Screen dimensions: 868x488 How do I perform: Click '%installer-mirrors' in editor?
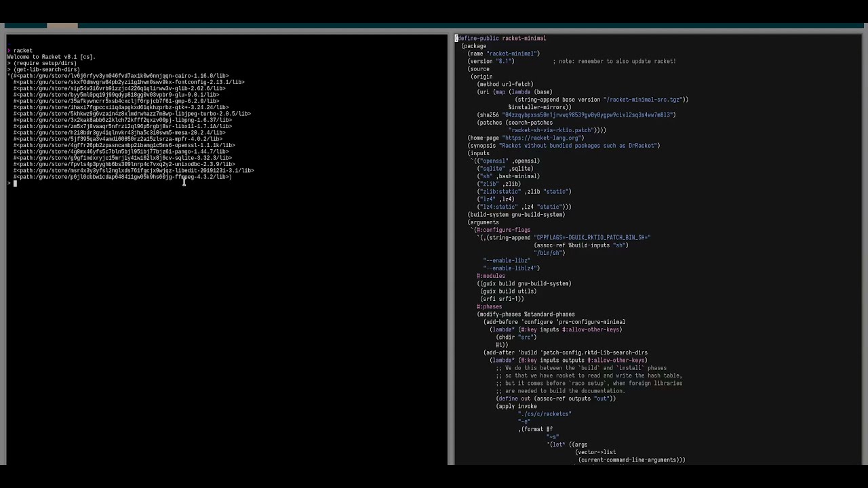coord(540,107)
